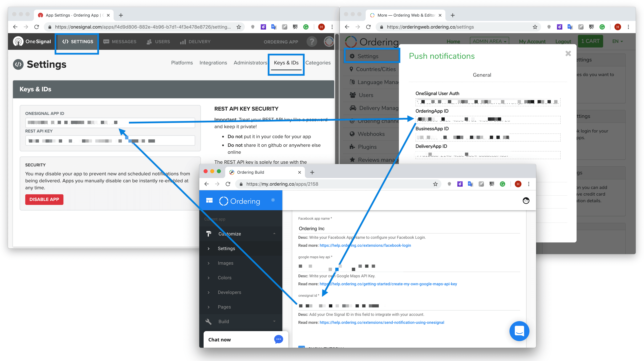Image resolution: width=644 pixels, height=361 pixels.
Task: Open the send-notification-using-onesignal help link
Action: 382,322
